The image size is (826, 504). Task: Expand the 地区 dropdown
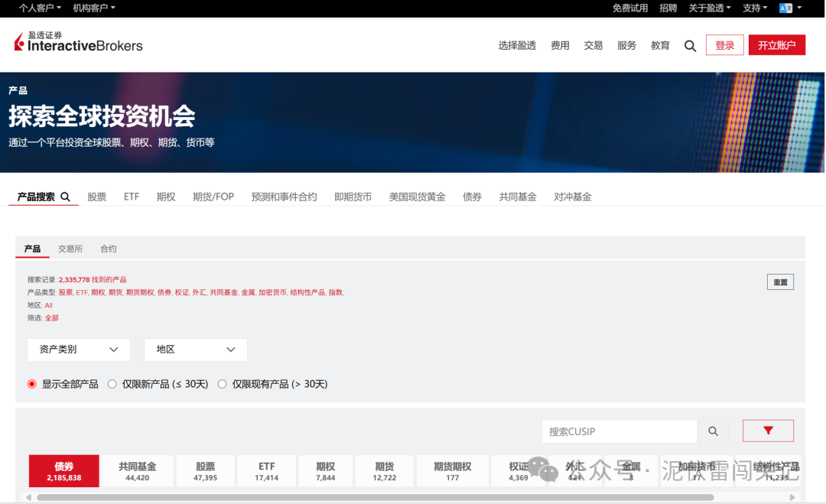pyautogui.click(x=195, y=350)
